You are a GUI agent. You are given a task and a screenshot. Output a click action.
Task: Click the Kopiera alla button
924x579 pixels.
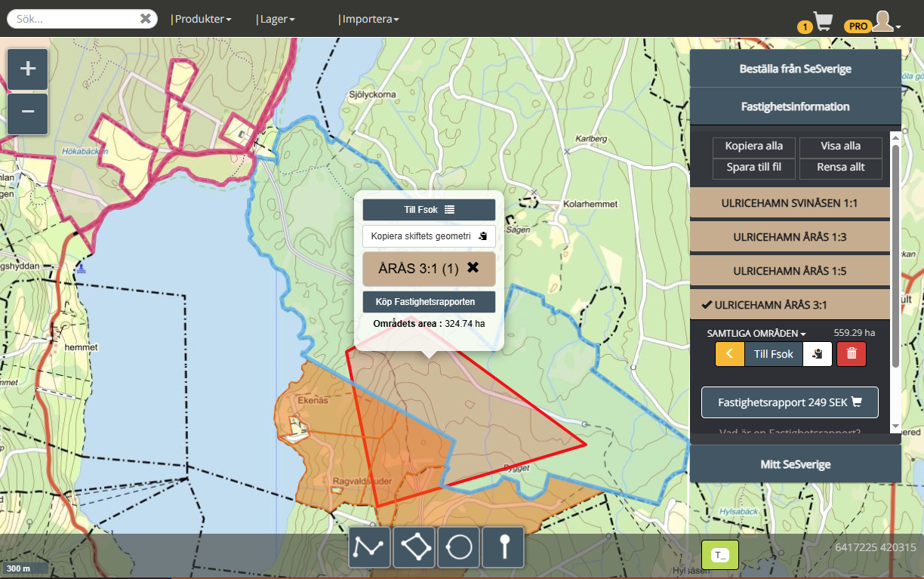pos(754,146)
